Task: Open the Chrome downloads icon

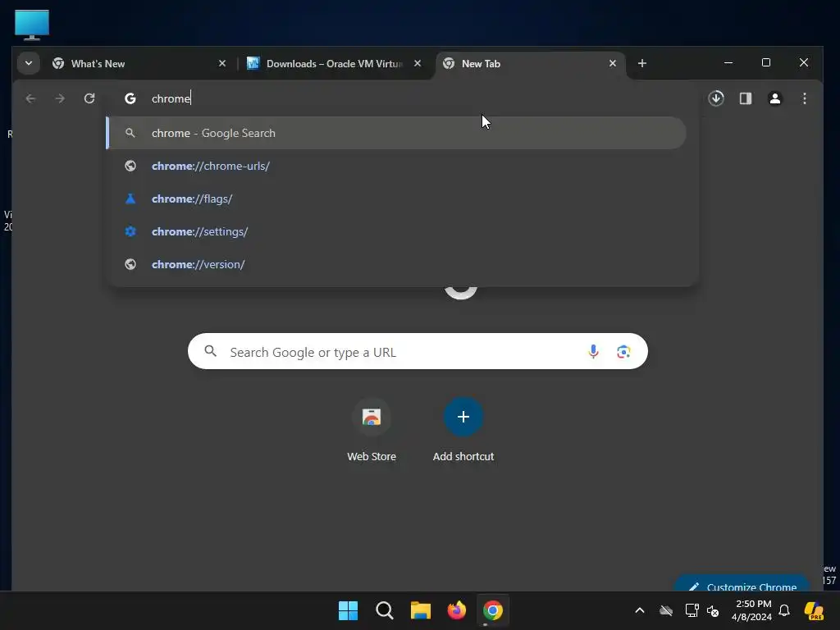Action: click(716, 98)
